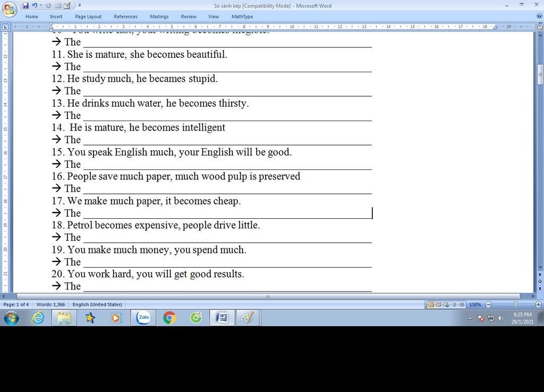The image size is (544, 392).
Task: Open the Select Browse Object button
Action: pyautogui.click(x=540, y=282)
